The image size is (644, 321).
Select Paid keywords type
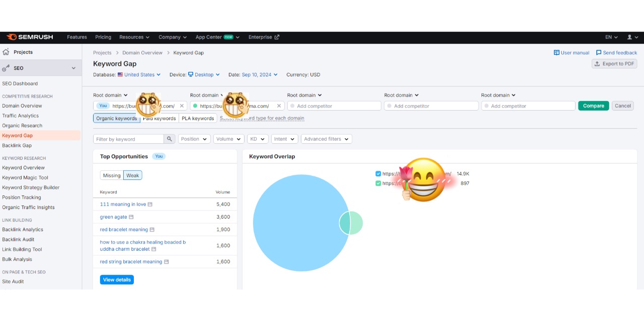[x=159, y=119]
